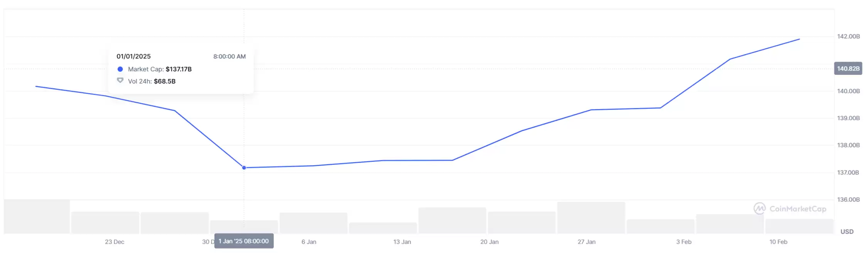Viewport: 868px width, 255px height.
Task: Select the 6 Jan axis label
Action: 309,242
